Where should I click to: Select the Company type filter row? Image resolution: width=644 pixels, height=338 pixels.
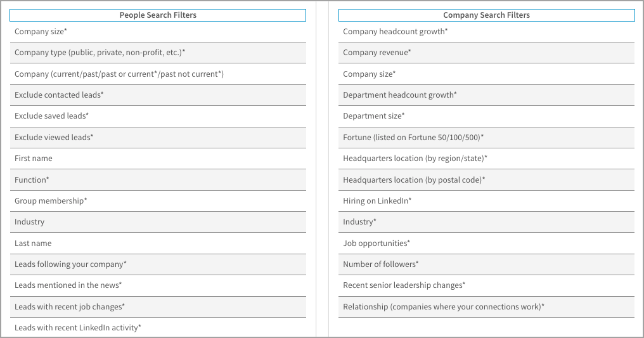tap(100, 53)
